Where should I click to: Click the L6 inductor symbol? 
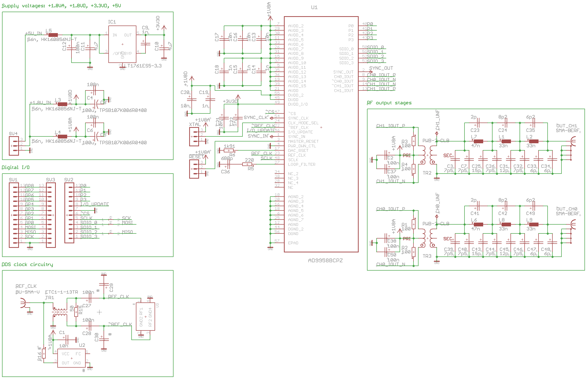(x=478, y=224)
